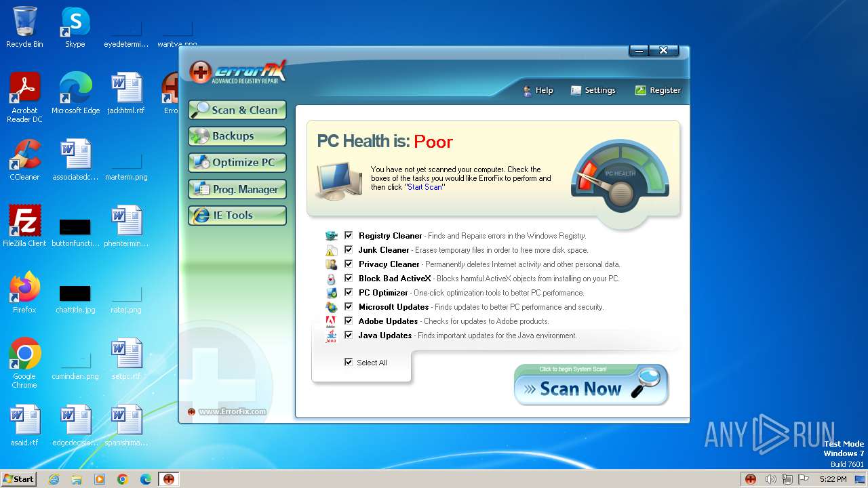
Task: Click the Registry Cleaner icon
Action: coord(331,236)
